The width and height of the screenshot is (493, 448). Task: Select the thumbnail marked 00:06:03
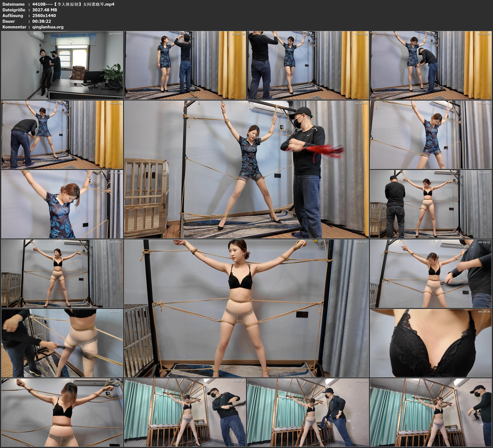click(308, 65)
